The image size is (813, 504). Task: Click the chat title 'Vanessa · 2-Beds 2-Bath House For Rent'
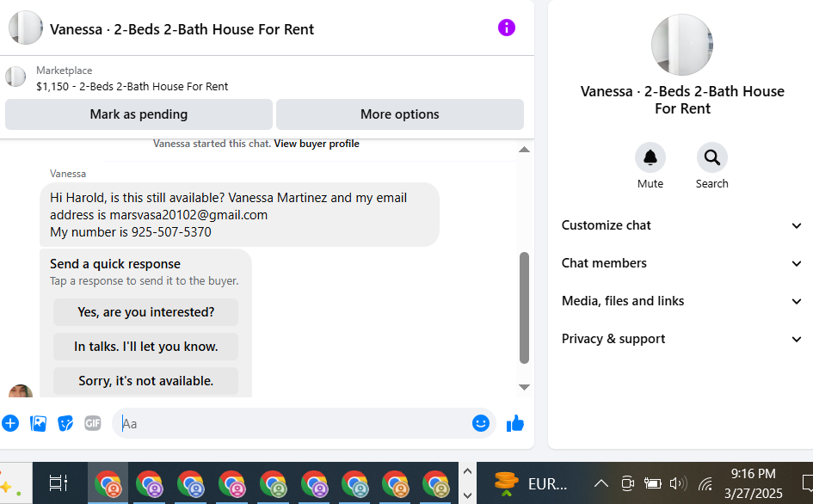click(182, 29)
